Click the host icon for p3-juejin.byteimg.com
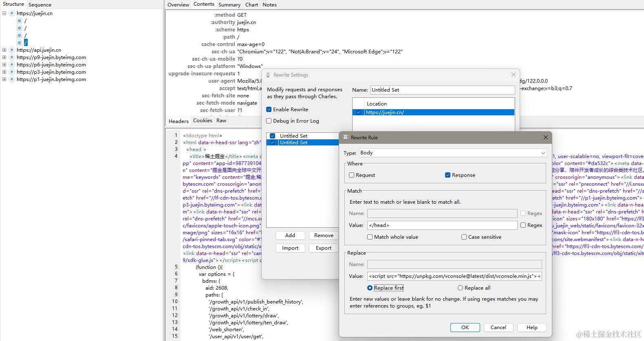The width and height of the screenshot is (644, 341). pyautogui.click(x=12, y=72)
